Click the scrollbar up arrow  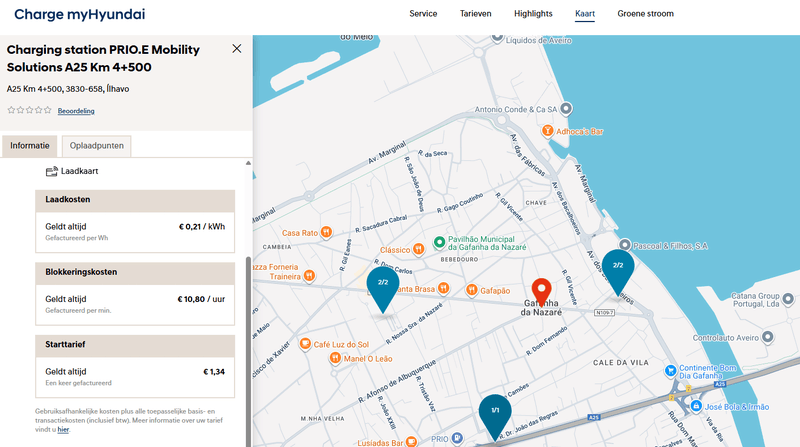248,163
